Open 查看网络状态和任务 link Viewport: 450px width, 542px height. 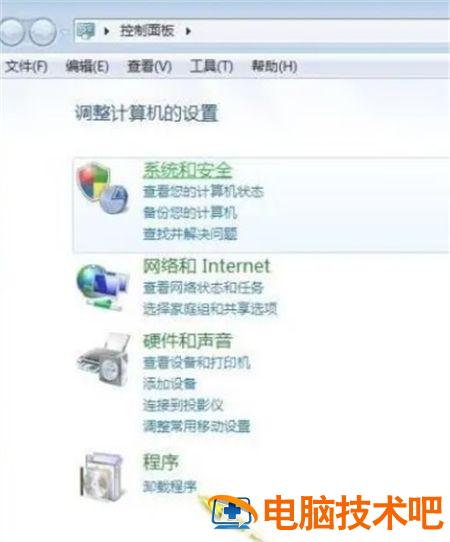203,288
